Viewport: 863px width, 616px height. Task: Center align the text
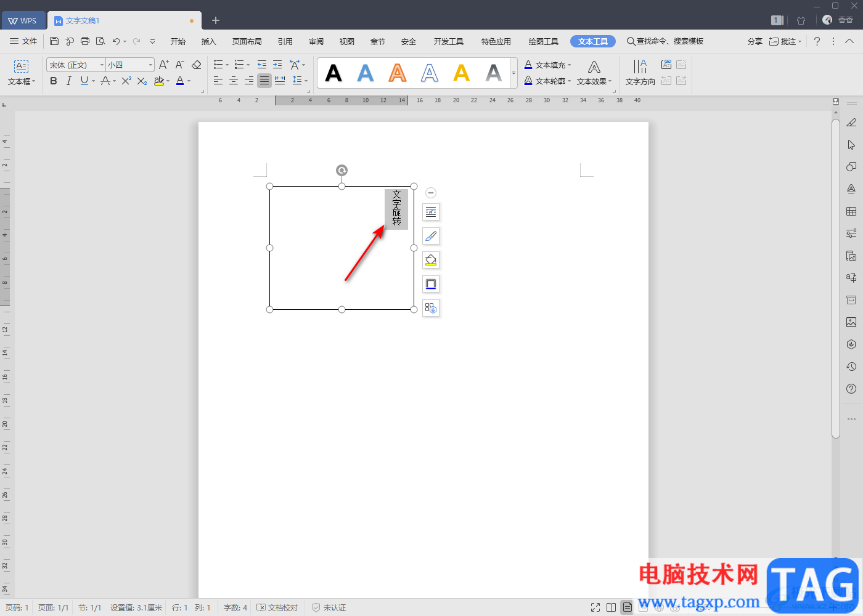tap(234, 81)
